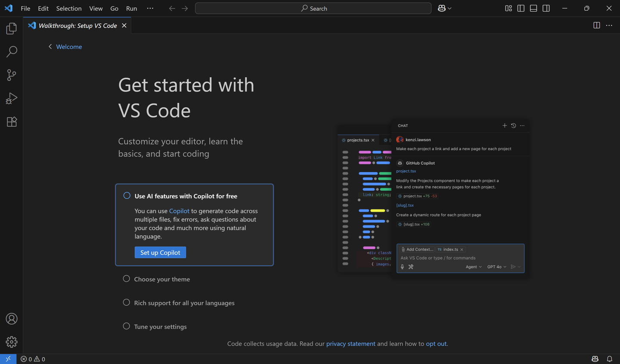This screenshot has width=620, height=364.
Task: Open the errors and warnings panel
Action: coord(32,358)
